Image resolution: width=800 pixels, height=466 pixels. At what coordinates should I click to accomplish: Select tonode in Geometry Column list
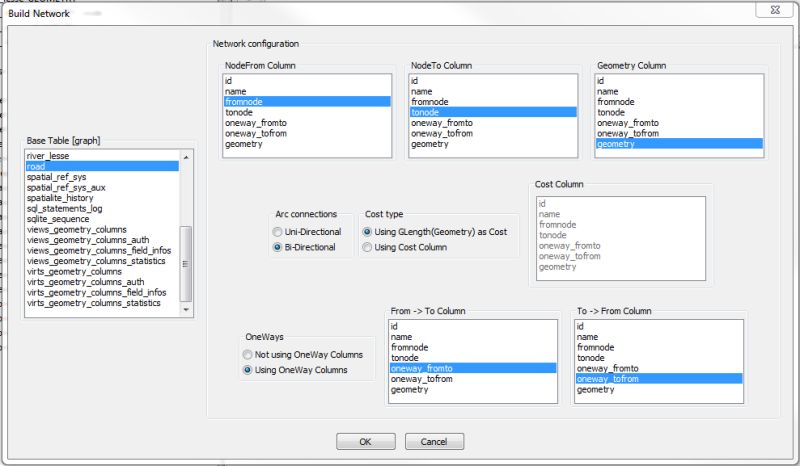(x=680, y=112)
